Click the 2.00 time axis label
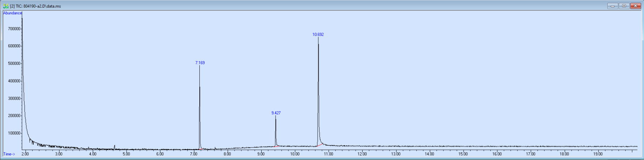The width and height of the screenshot is (644, 160). [x=25, y=154]
